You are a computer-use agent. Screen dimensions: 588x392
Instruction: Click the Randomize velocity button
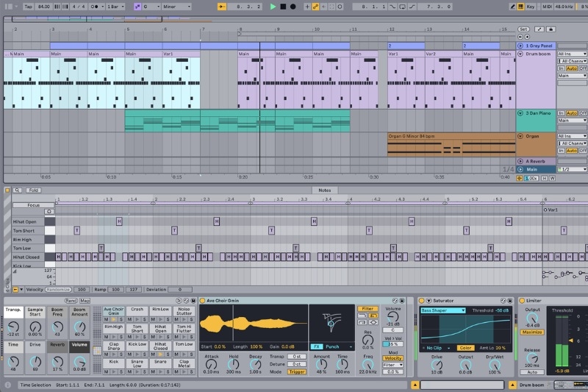[58, 290]
